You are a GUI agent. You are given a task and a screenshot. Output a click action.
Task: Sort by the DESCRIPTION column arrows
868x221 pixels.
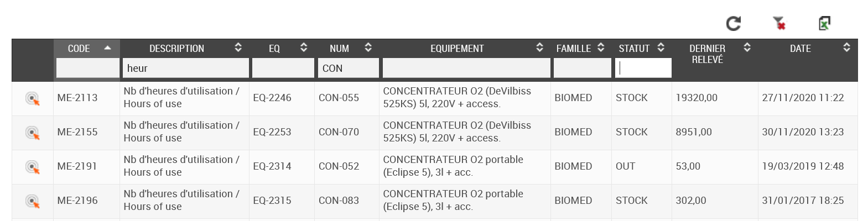point(238,48)
